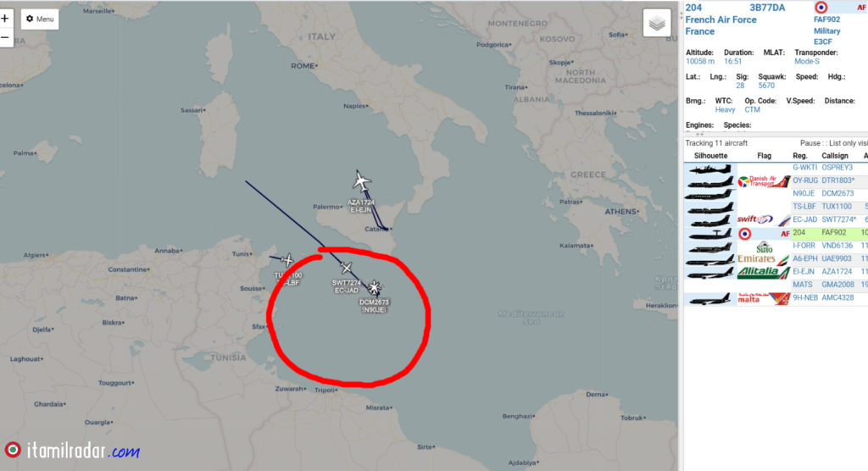
Task: Sort list by Reg. column header
Action: 800,156
